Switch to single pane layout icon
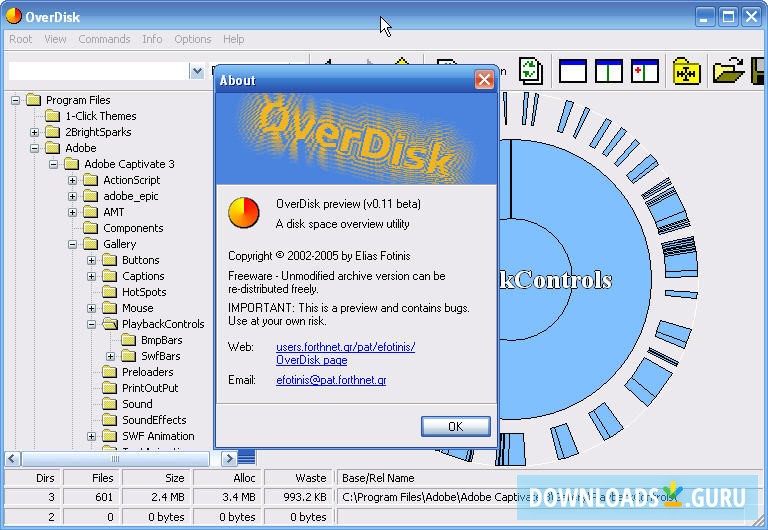The height and width of the screenshot is (530, 768). pyautogui.click(x=573, y=72)
